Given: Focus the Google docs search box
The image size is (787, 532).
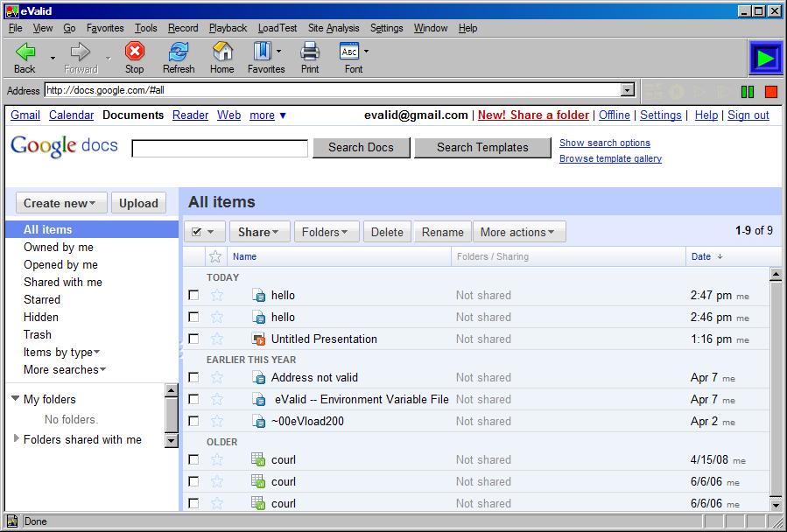Looking at the screenshot, I should 220,149.
